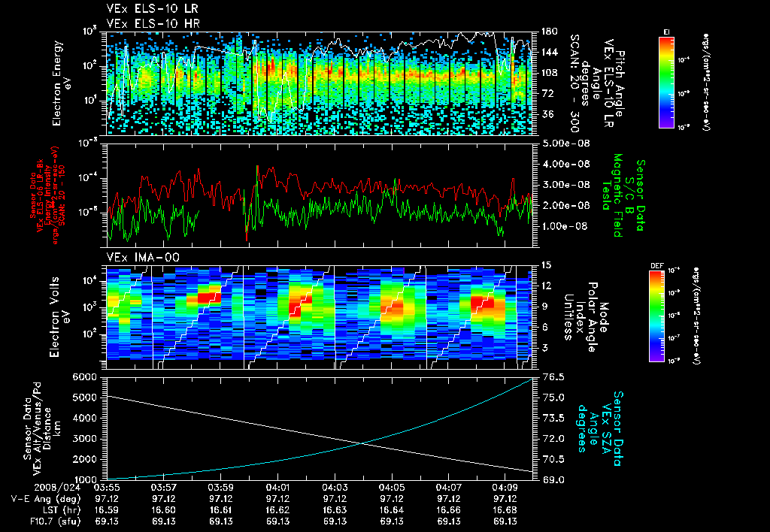Click the 'SCAN: 20 - 300' label
This screenshot has width=770, height=532.
point(574,83)
